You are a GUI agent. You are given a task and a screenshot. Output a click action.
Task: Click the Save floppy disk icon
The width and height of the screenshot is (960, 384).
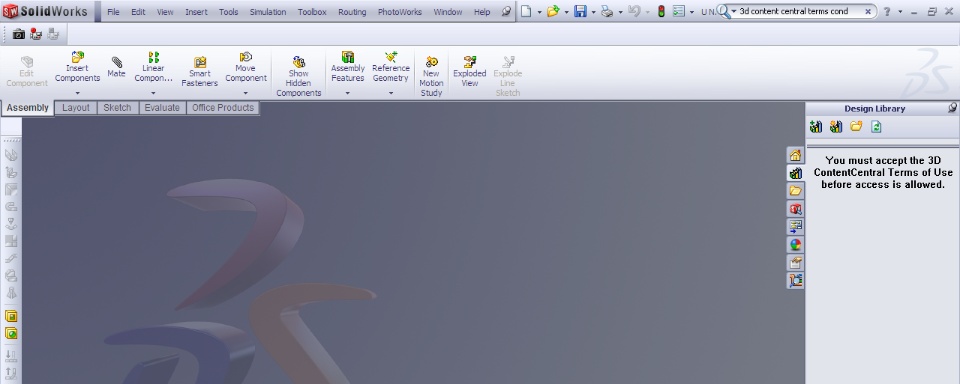coord(580,11)
